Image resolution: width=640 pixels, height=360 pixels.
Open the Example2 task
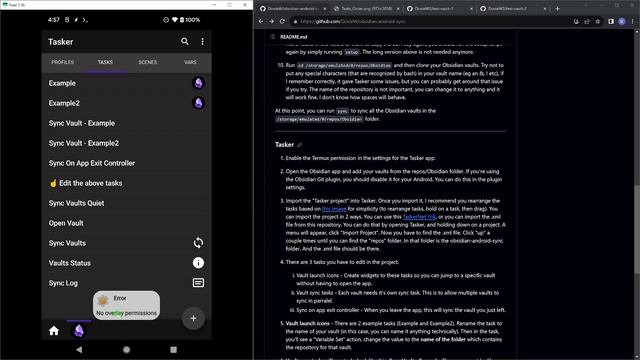tap(127, 103)
